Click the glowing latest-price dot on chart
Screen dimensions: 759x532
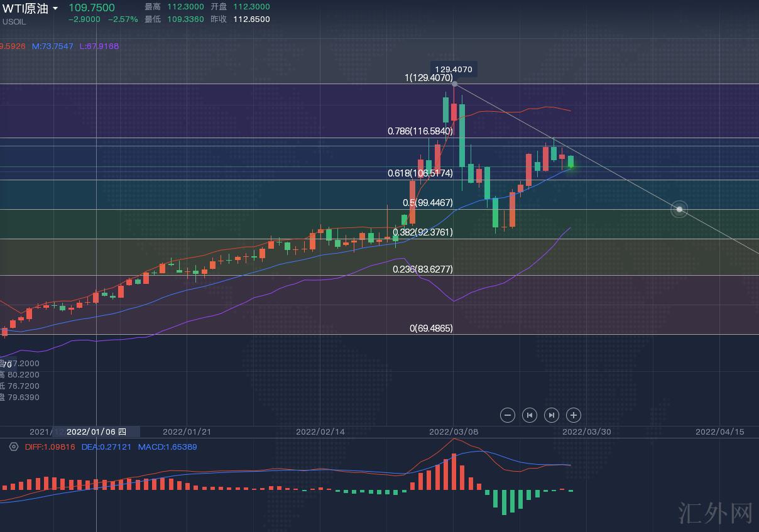click(x=571, y=166)
